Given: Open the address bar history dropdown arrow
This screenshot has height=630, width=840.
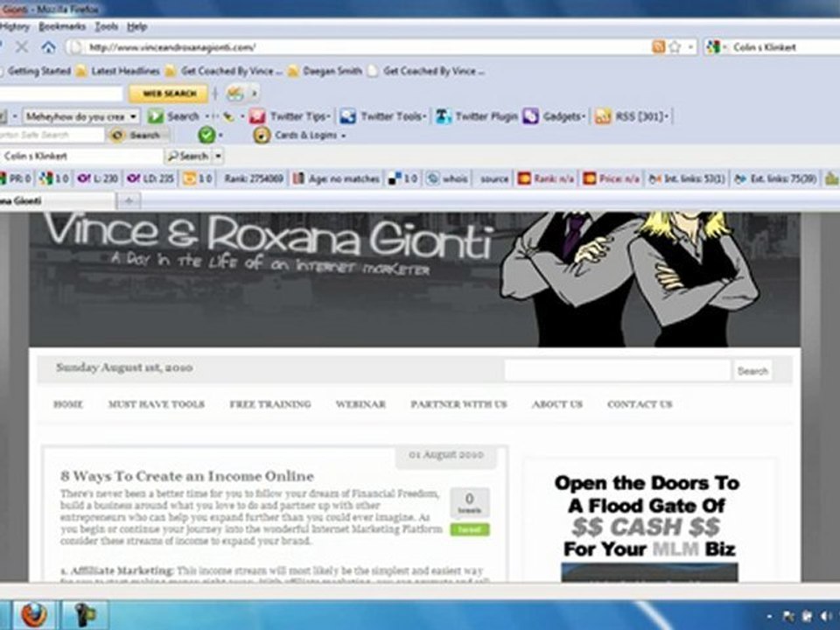Looking at the screenshot, I should pyautogui.click(x=690, y=47).
